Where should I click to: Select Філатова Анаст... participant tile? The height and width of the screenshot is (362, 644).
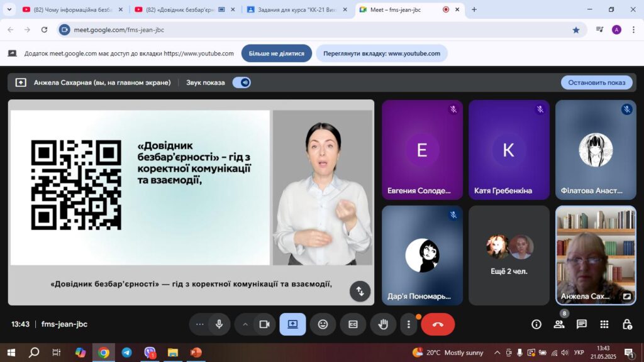596,150
